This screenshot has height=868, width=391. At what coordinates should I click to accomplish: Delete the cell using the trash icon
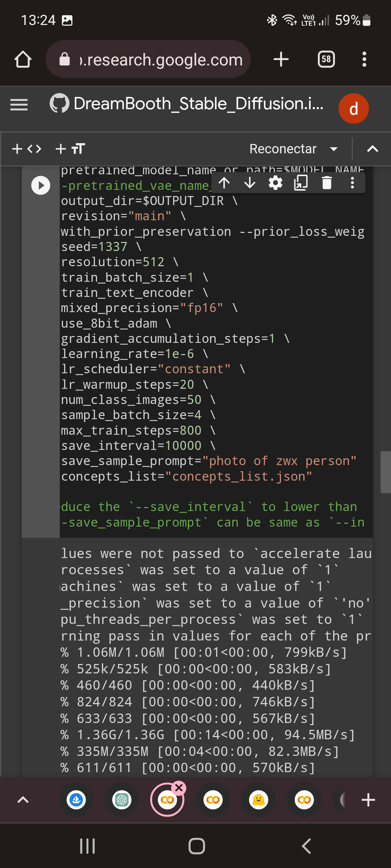[327, 183]
